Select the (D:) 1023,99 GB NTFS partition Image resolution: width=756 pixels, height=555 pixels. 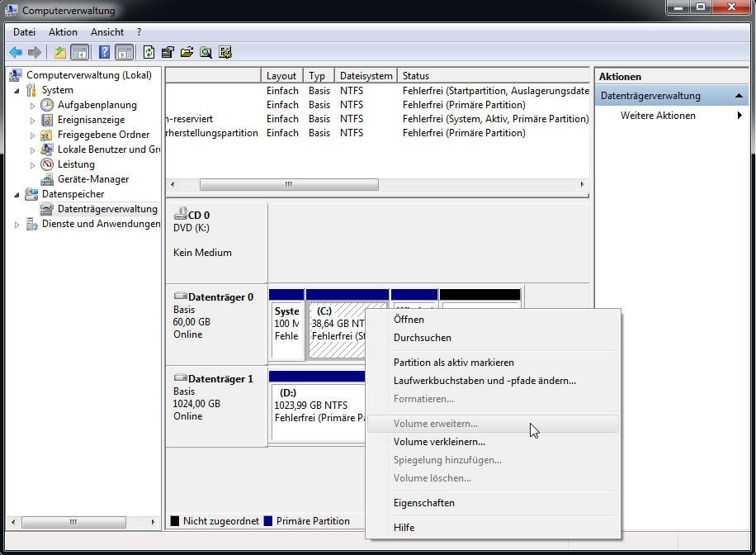pyautogui.click(x=319, y=406)
